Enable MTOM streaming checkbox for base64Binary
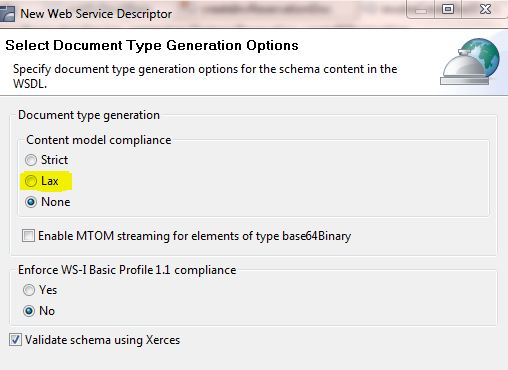508x370 pixels. point(28,236)
